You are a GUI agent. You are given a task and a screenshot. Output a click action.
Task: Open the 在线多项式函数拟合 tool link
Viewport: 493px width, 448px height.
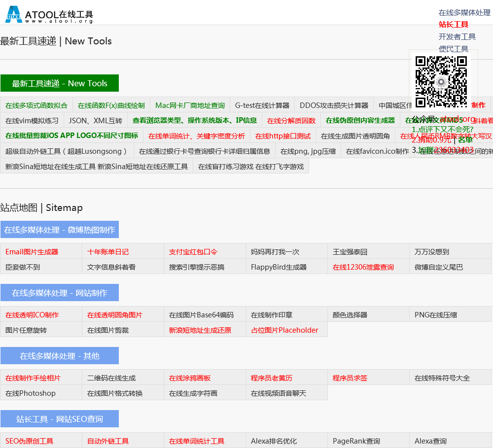pyautogui.click(x=36, y=105)
